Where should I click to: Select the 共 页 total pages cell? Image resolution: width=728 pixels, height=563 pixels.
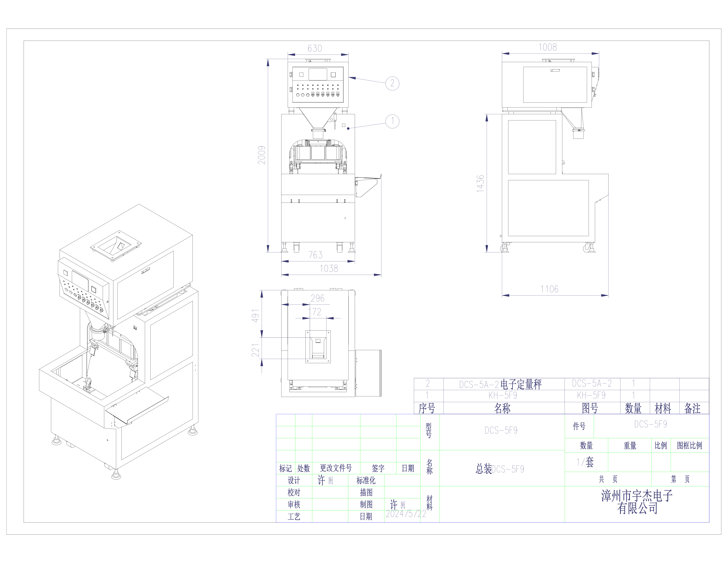tap(608, 479)
